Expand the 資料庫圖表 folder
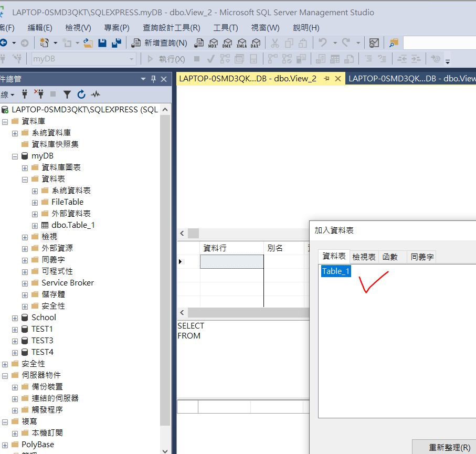The height and width of the screenshot is (454, 476). click(25, 168)
